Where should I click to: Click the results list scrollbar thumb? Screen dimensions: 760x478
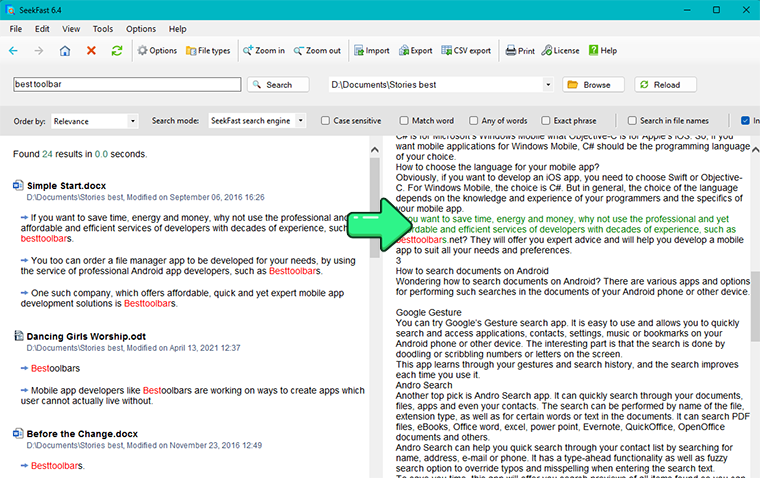click(375, 207)
